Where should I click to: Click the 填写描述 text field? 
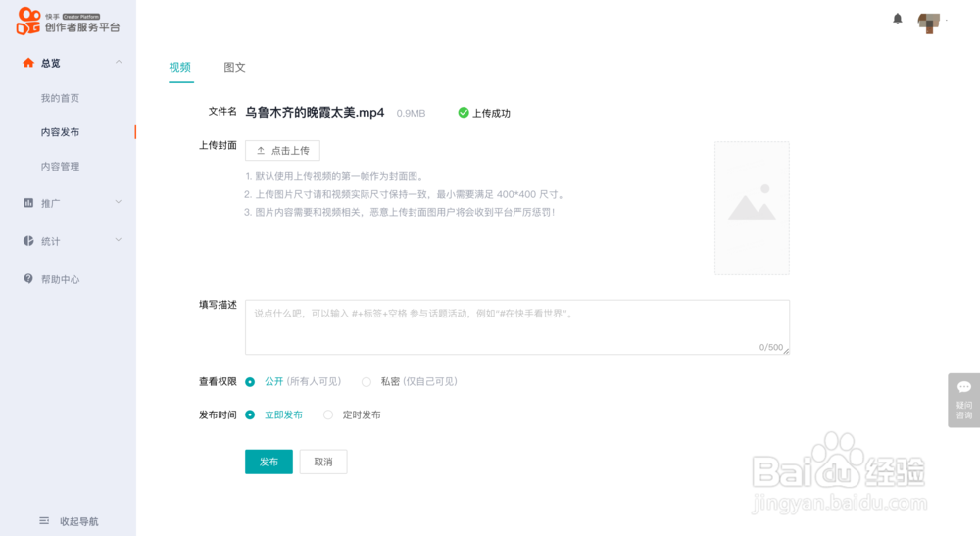pos(516,327)
